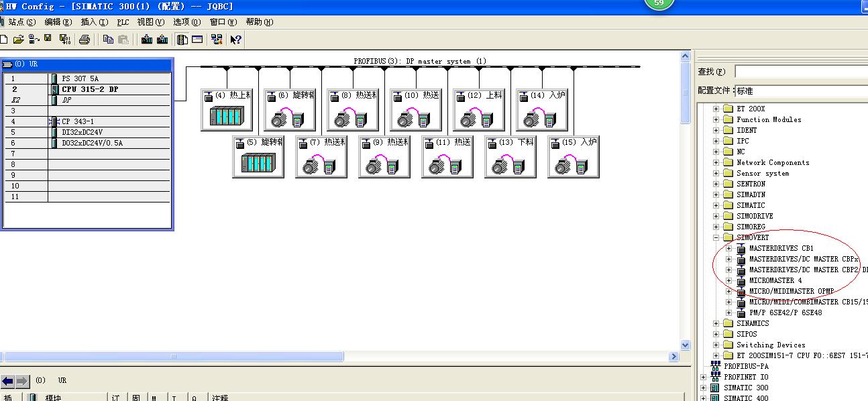
Task: Expand the SINAMICS catalog folder
Action: coord(716,323)
